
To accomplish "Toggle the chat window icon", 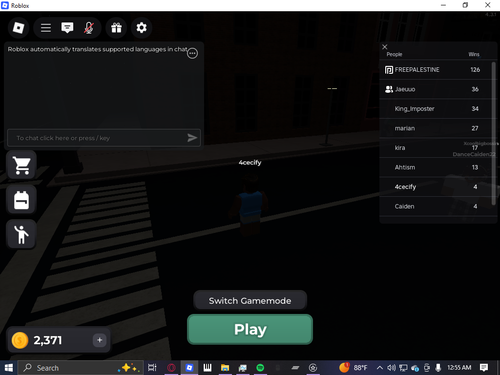I will [67, 28].
